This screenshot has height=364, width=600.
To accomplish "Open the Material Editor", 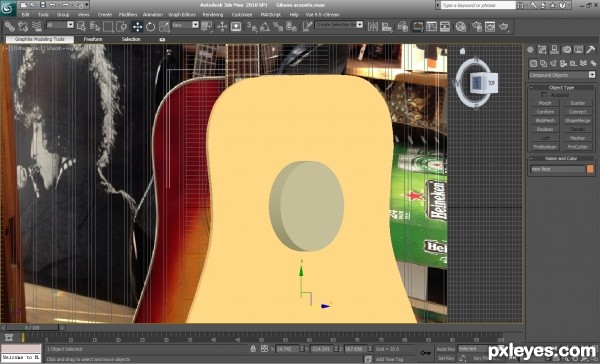I will pos(461,26).
